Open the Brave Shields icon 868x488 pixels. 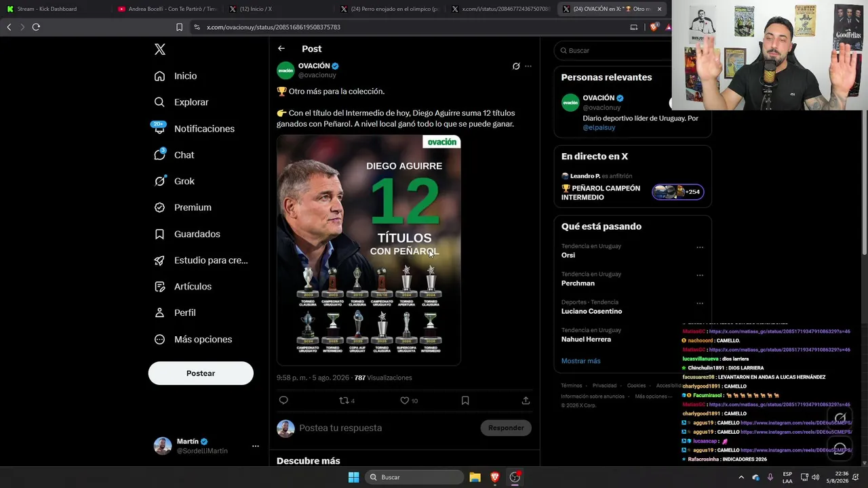653,27
